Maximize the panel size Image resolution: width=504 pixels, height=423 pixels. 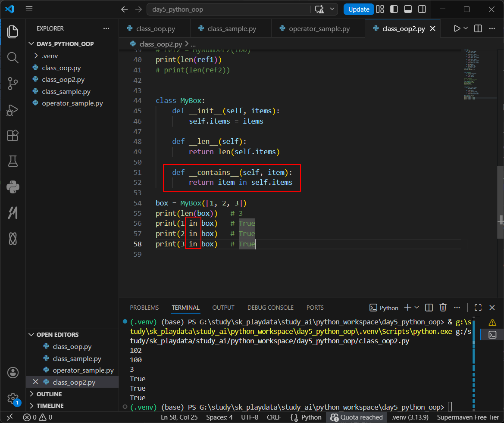pyautogui.click(x=478, y=308)
